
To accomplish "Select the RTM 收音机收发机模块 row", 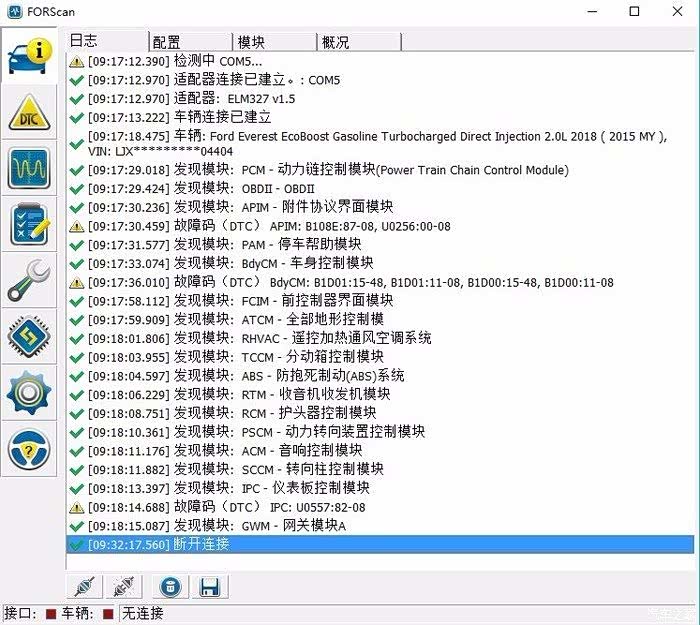I will pyautogui.click(x=380, y=395).
